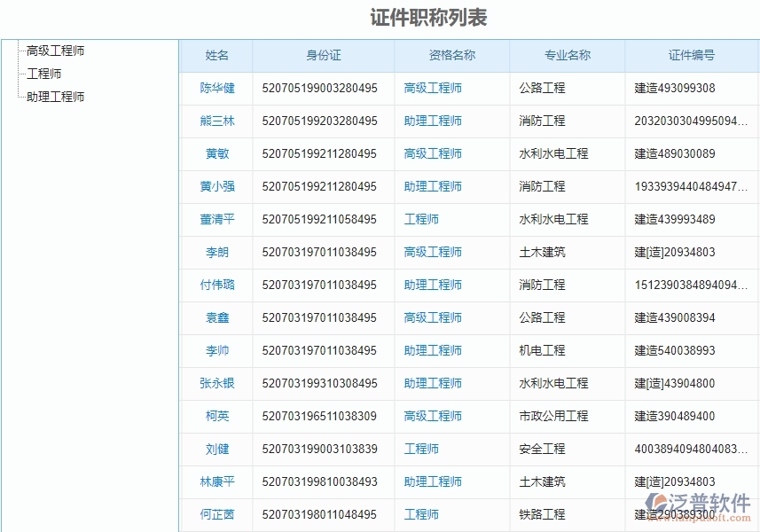Click 助理工程师 link in 张永银's row
Viewport: 760px width, 532px height.
coord(432,383)
